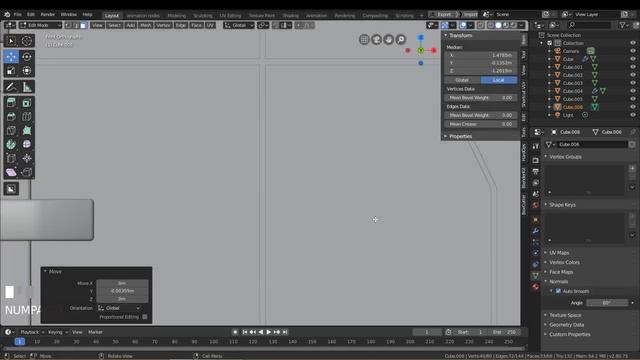The image size is (640, 360).
Task: Open the Render menu
Action: [47, 14]
